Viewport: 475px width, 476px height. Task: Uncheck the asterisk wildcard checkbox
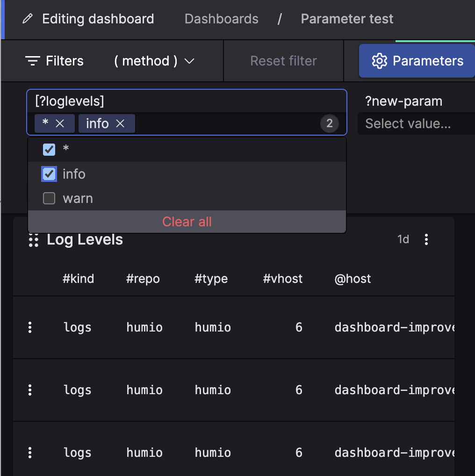(x=49, y=149)
